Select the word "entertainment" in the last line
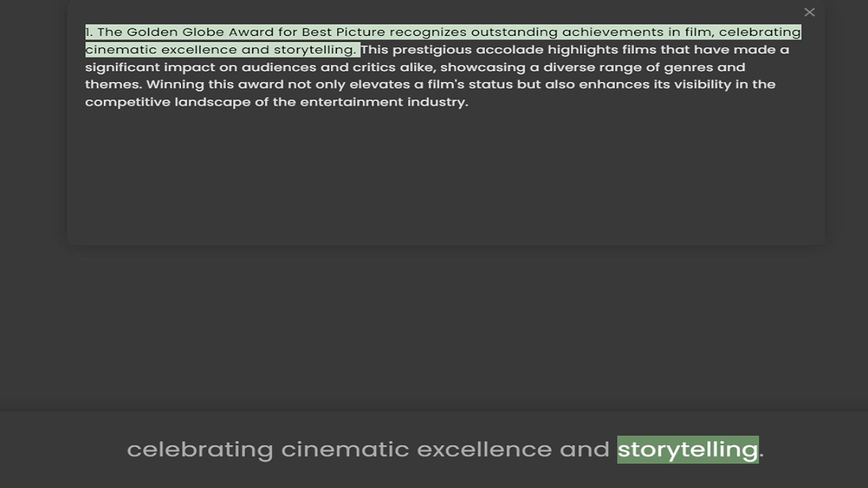 click(351, 102)
